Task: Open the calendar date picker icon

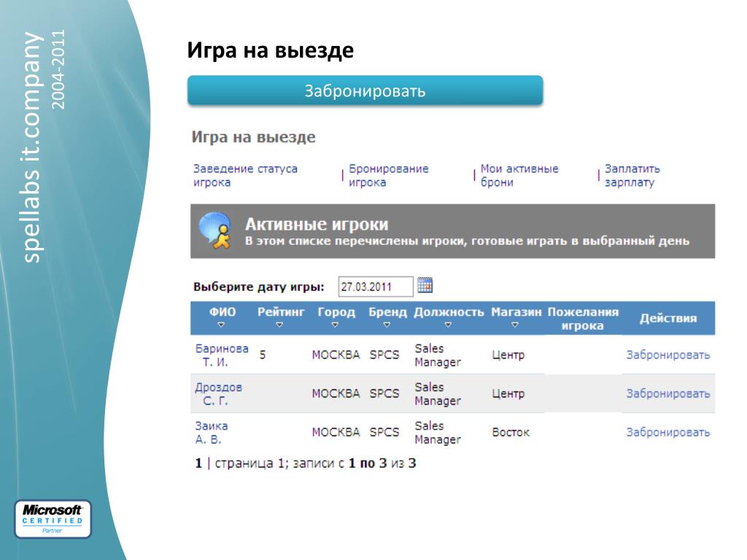Action: tap(425, 285)
